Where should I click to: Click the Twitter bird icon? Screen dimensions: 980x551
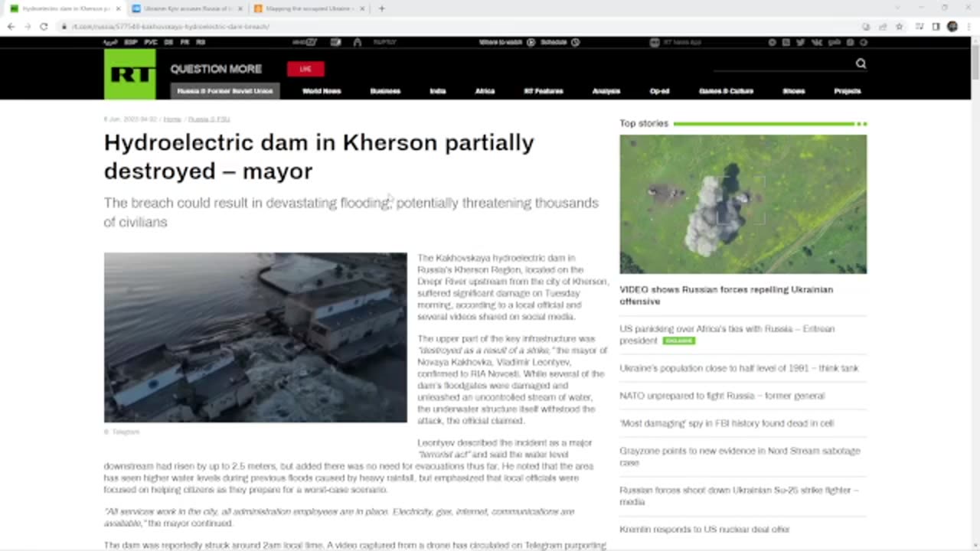tap(800, 43)
